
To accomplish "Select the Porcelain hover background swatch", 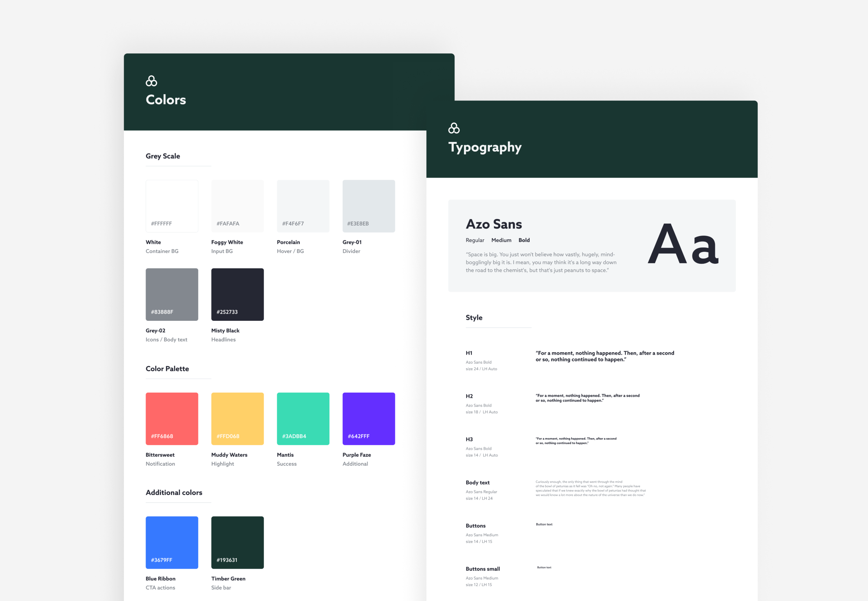I will [303, 206].
